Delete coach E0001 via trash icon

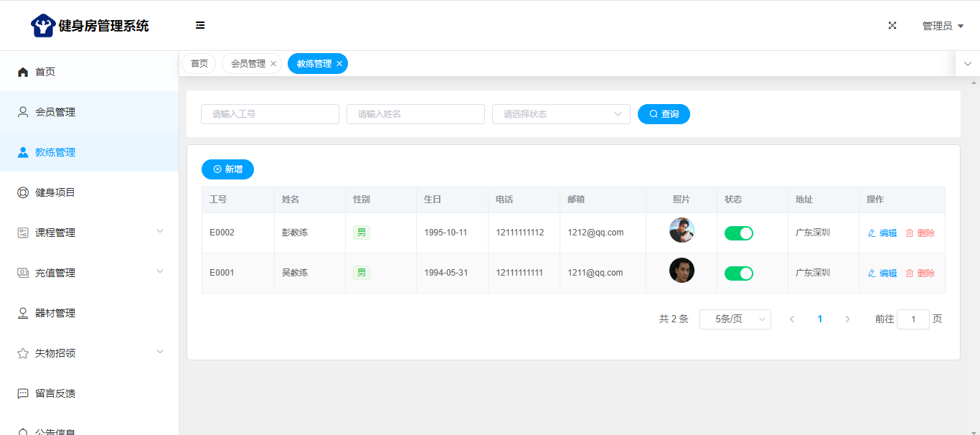point(910,273)
